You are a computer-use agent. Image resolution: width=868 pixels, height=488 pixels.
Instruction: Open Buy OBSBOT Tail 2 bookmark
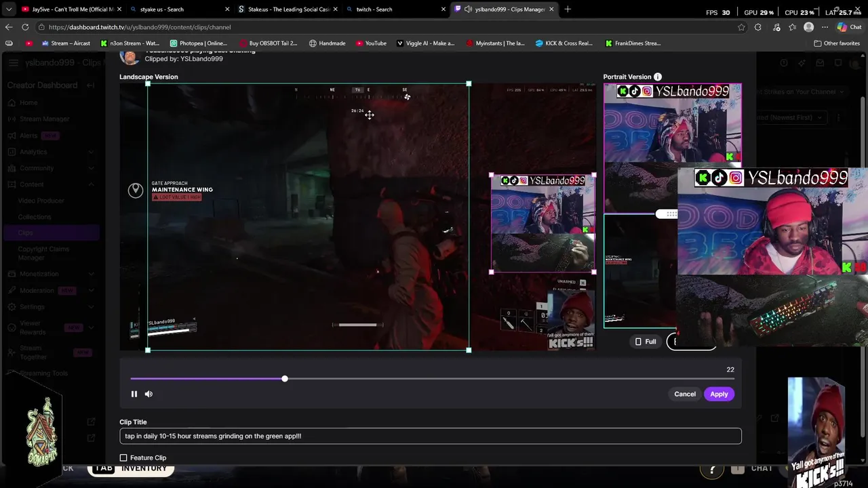click(x=268, y=43)
